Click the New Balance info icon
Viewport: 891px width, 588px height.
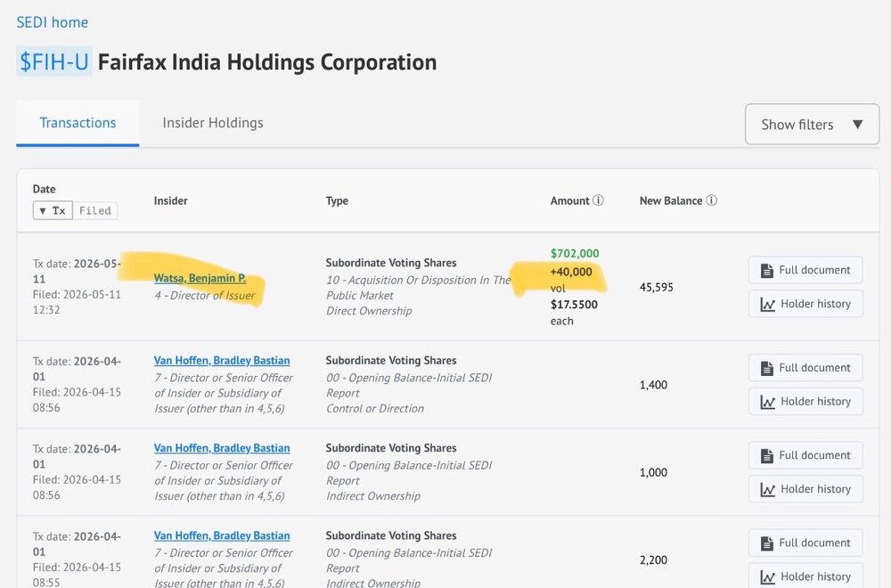(711, 200)
